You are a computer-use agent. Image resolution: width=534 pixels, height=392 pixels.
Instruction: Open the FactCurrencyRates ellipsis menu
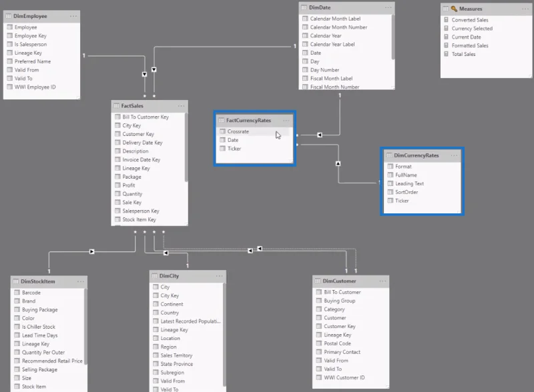[x=286, y=121]
